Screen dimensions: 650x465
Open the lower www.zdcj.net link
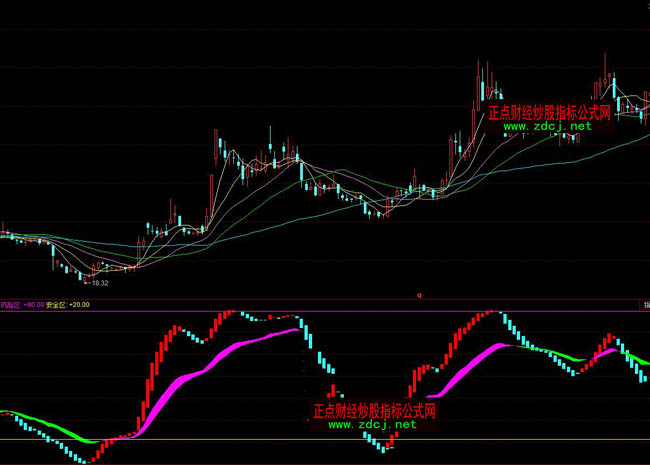371,425
